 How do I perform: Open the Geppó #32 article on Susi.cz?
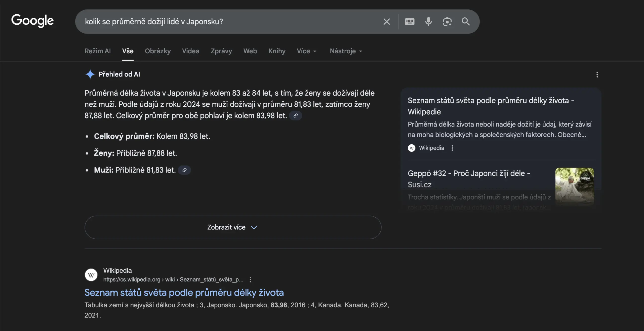point(469,179)
